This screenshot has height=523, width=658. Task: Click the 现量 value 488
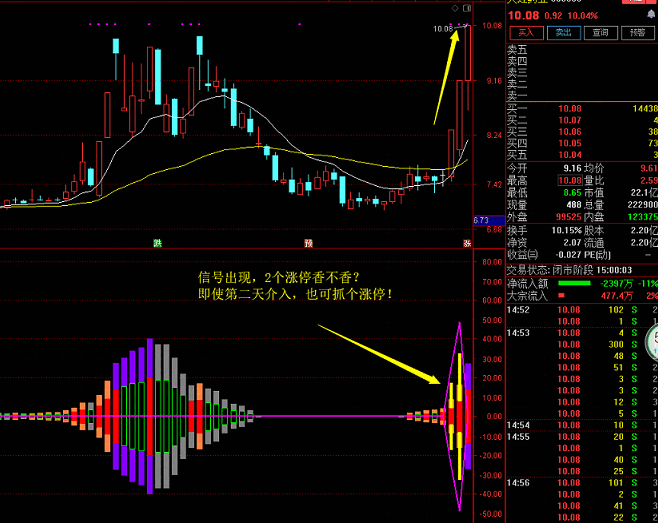574,205
